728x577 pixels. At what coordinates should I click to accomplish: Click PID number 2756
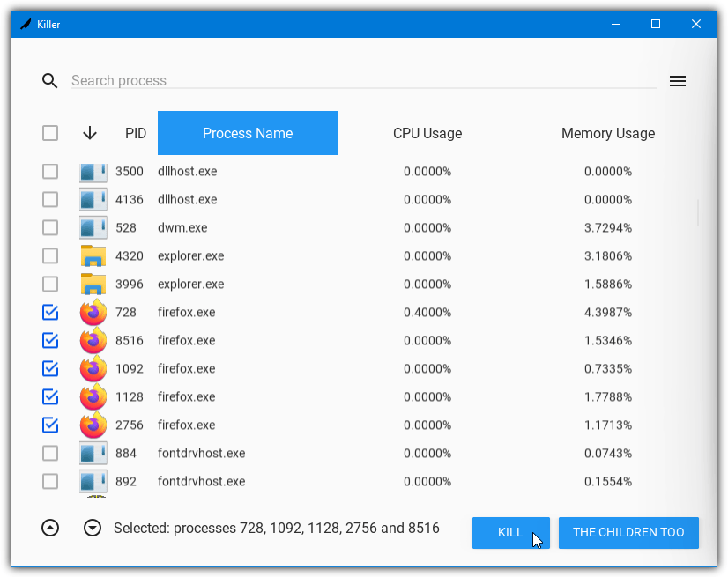[x=130, y=425]
